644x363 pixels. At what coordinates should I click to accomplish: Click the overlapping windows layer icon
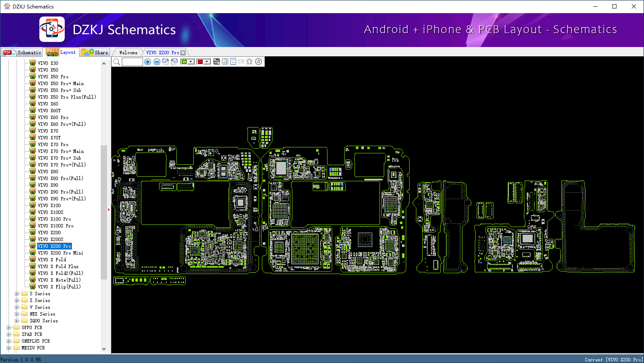pos(217,62)
